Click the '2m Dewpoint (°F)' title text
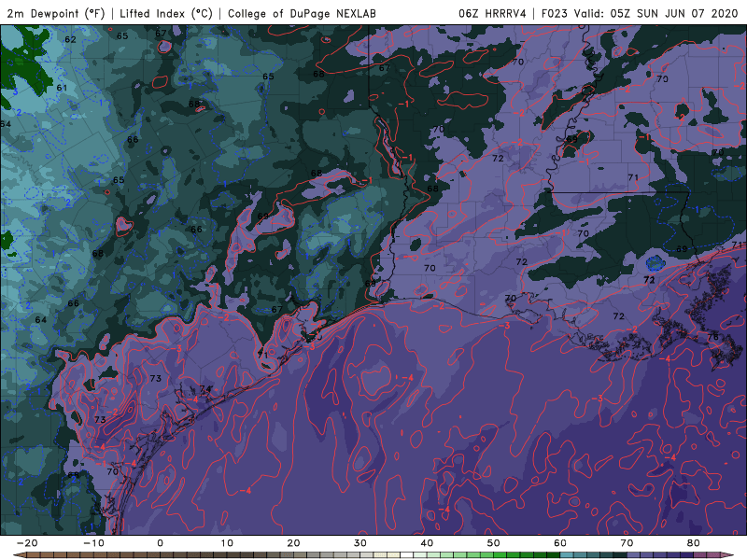 pyautogui.click(x=55, y=13)
